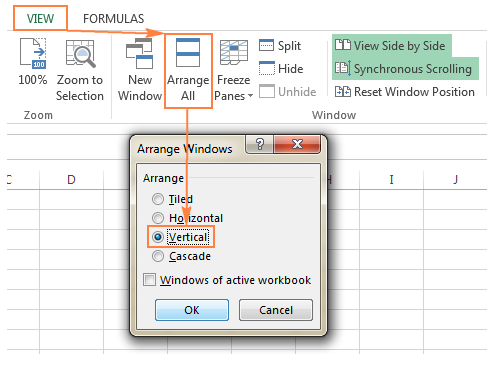Check Windows of active workbook

pos(149,280)
